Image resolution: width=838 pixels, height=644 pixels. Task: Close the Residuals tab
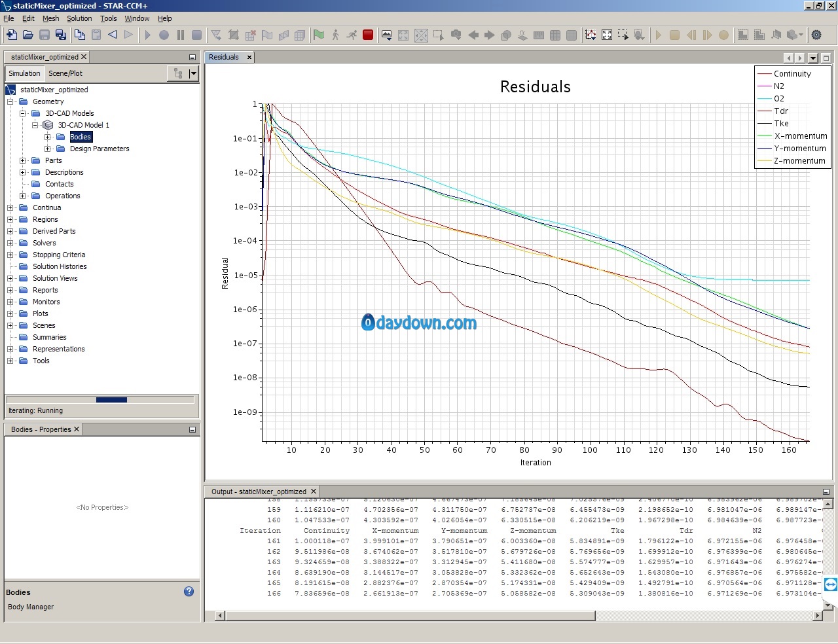point(249,58)
